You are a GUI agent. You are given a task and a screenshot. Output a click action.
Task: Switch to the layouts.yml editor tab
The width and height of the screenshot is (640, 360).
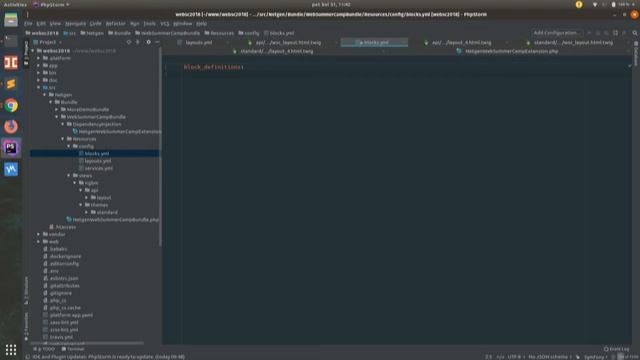199,42
